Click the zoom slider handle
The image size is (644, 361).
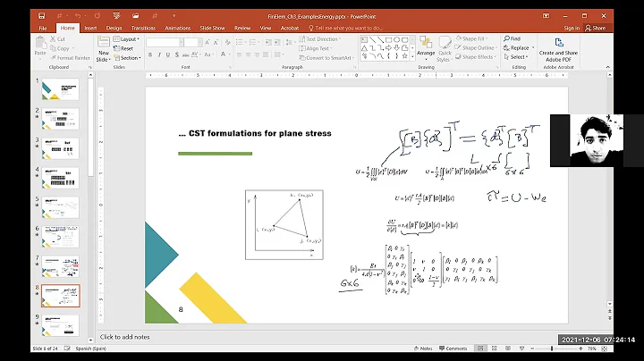(552, 348)
